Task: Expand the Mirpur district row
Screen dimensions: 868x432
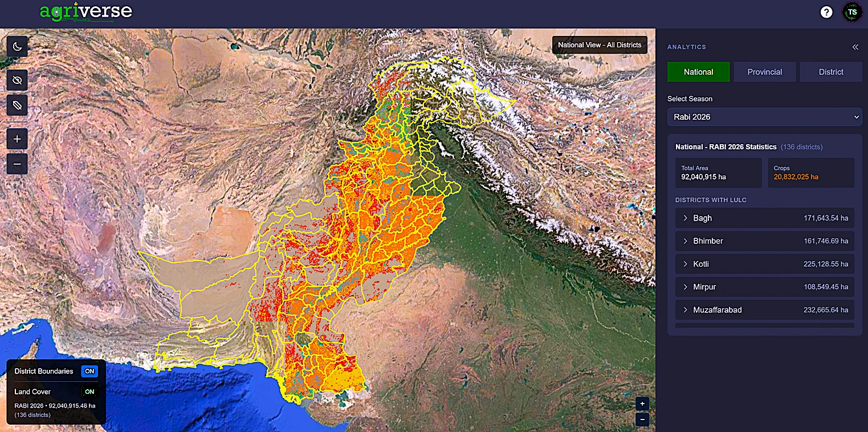Action: click(x=765, y=287)
